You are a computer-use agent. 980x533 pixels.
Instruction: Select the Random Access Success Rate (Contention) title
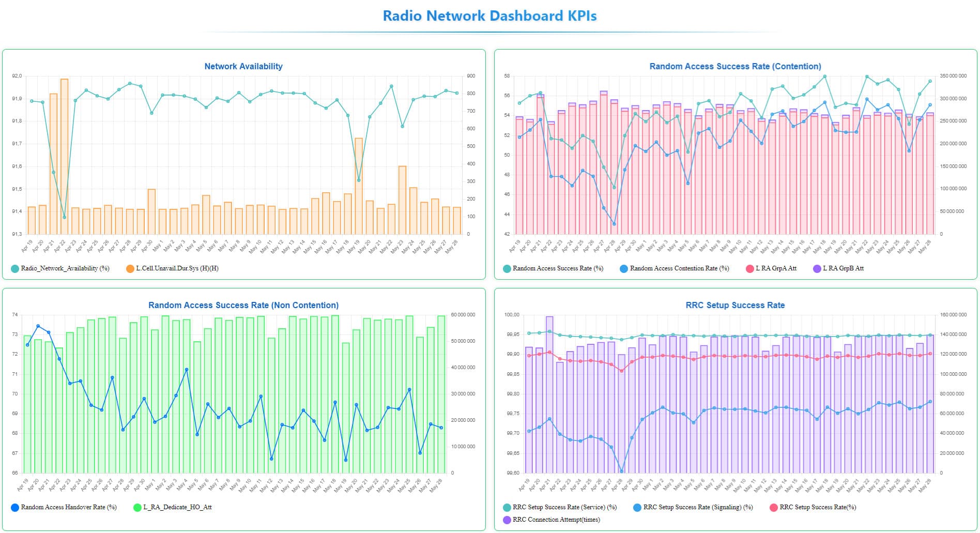click(x=735, y=66)
